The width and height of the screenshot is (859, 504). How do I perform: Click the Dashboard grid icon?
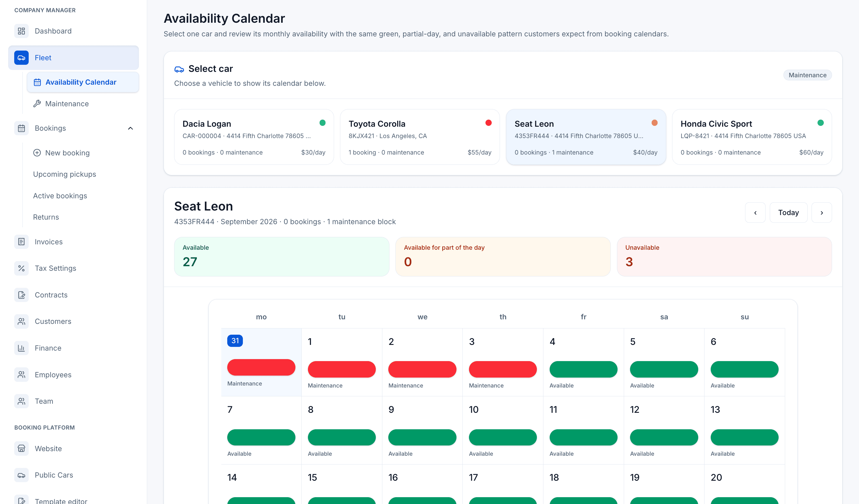(x=21, y=31)
